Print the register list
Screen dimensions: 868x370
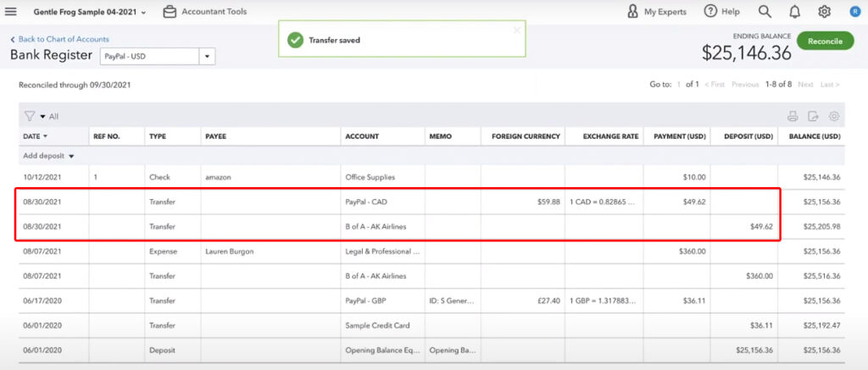click(793, 116)
